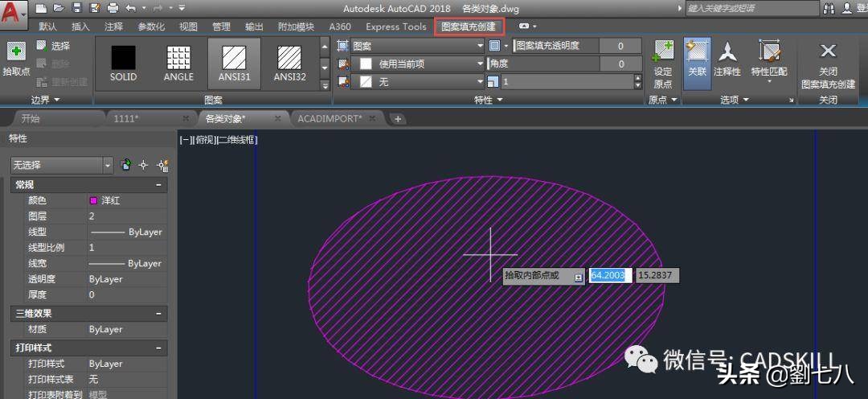868x399 pixels.
Task: Open the 图案 hatch type dropdown
Action: tap(418, 46)
